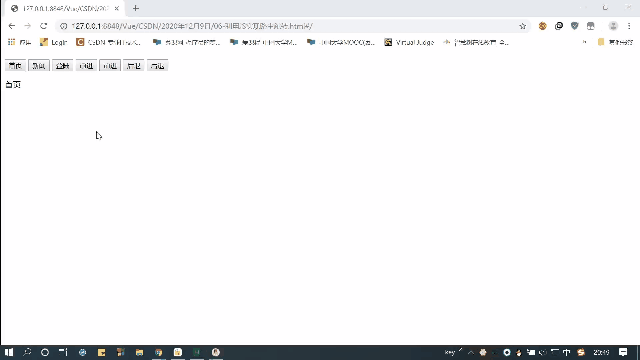Open the Apps shortcut in bookmarks bar
The image size is (640, 360).
tap(19, 42)
